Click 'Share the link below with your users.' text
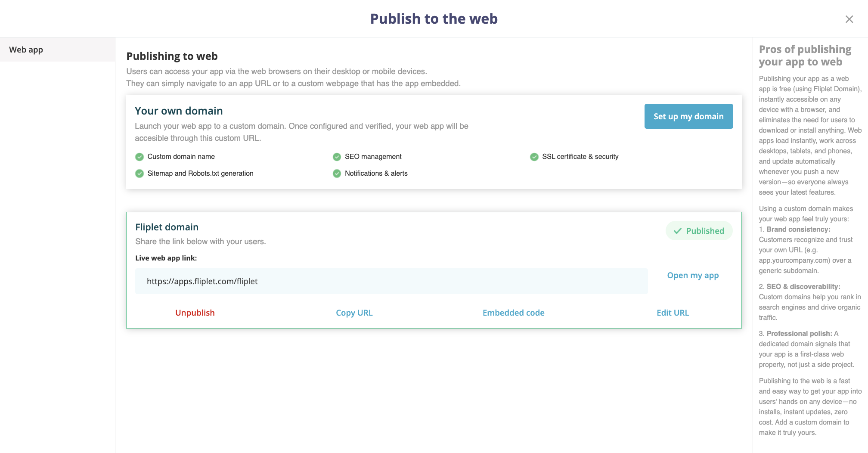The image size is (868, 453). tap(201, 242)
